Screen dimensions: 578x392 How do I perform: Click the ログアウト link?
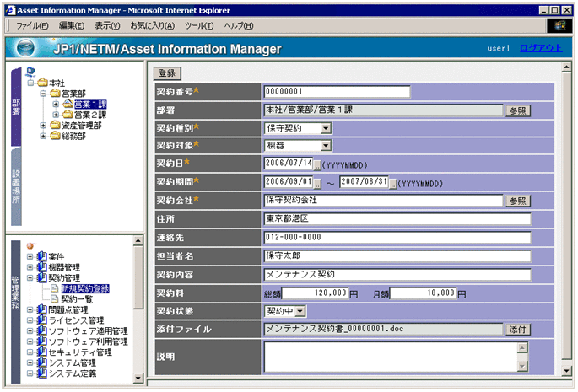coord(540,48)
